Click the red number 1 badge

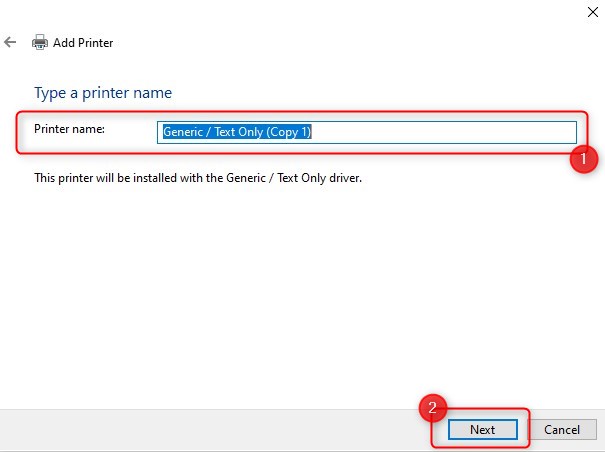[x=583, y=159]
